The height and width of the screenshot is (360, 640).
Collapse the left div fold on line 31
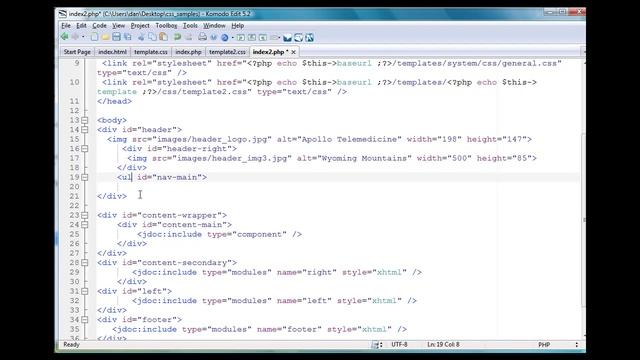click(x=84, y=291)
